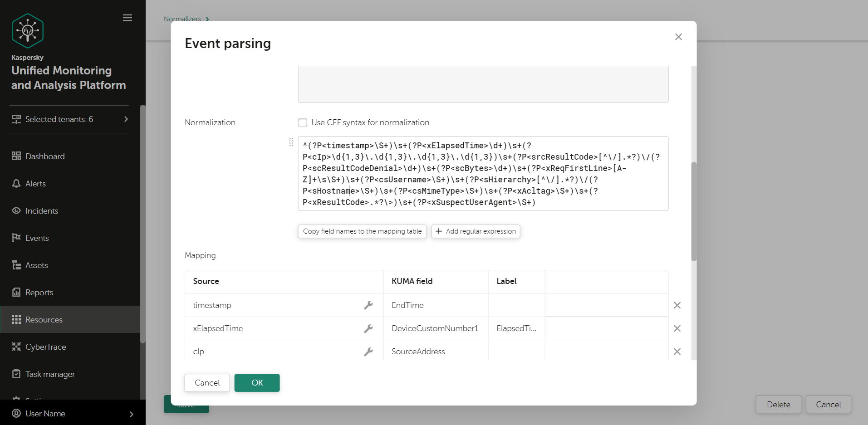Remove the cIp mapping row
The width and height of the screenshot is (868, 425).
677,352
